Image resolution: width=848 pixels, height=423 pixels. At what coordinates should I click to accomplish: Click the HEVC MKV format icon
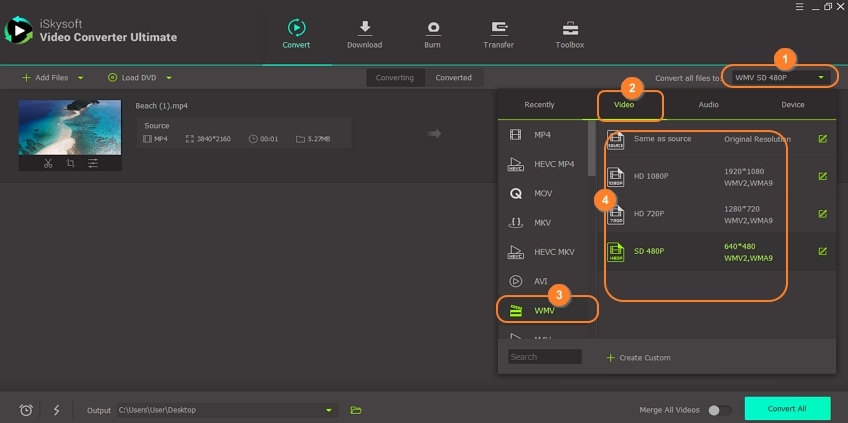coord(515,252)
